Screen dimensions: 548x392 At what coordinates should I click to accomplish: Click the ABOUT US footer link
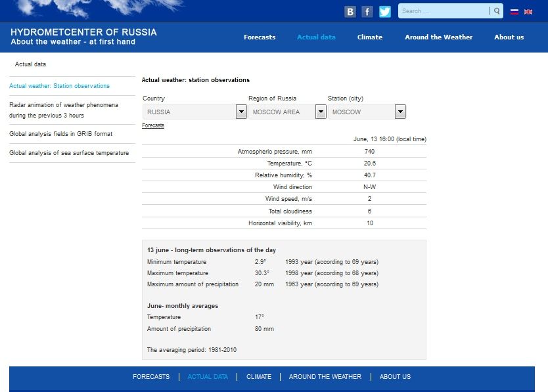396,377
